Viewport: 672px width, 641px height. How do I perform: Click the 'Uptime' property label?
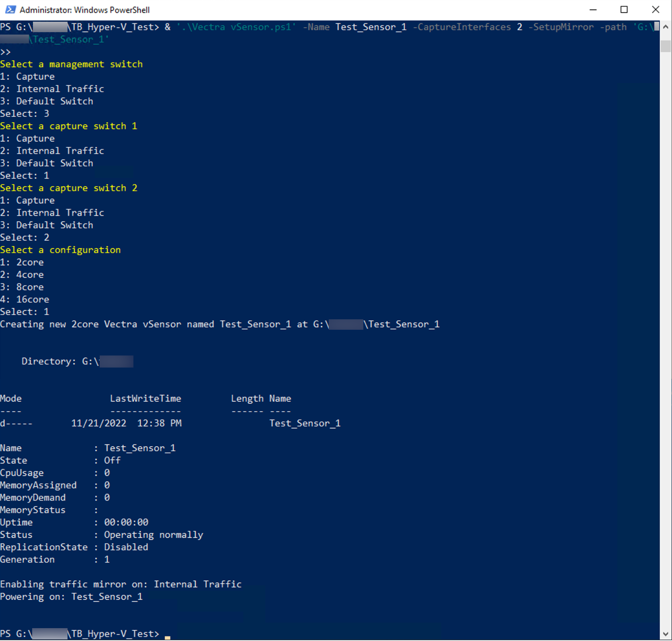[16, 523]
